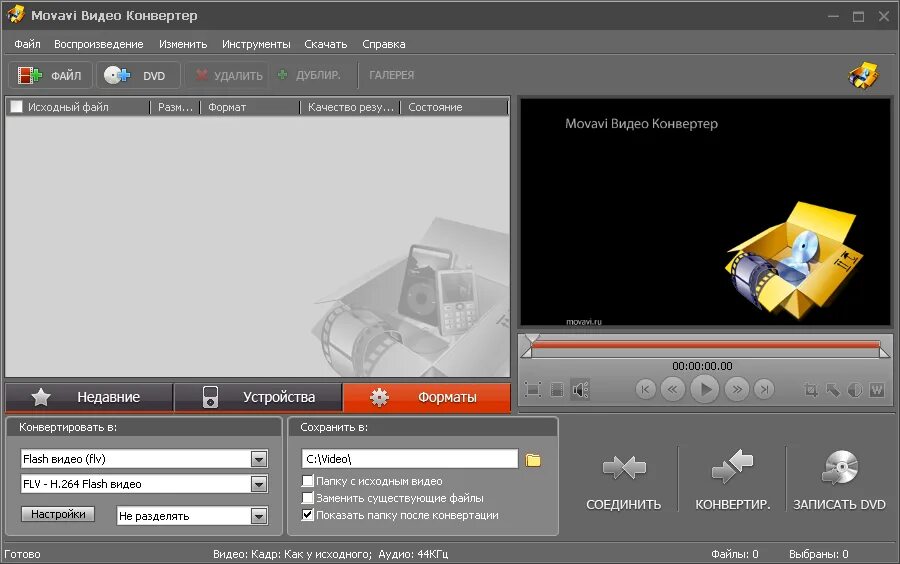Click the C:\Video\ save path field
Viewport: 900px width, 564px height.
click(410, 459)
